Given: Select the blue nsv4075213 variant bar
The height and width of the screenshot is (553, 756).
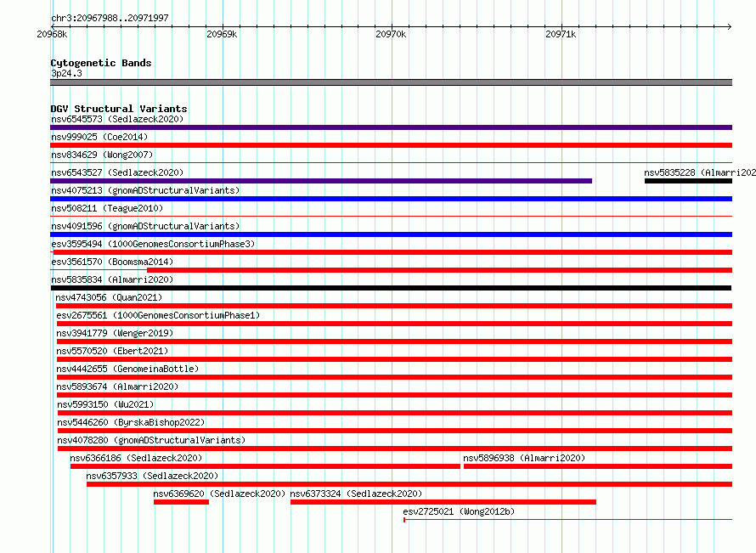Looking at the screenshot, I should (x=391, y=199).
